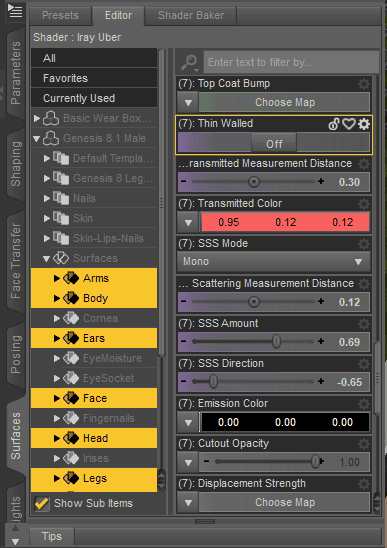Click Emission Color black swatch
Viewport: 387px width, 548px height.
tap(285, 423)
